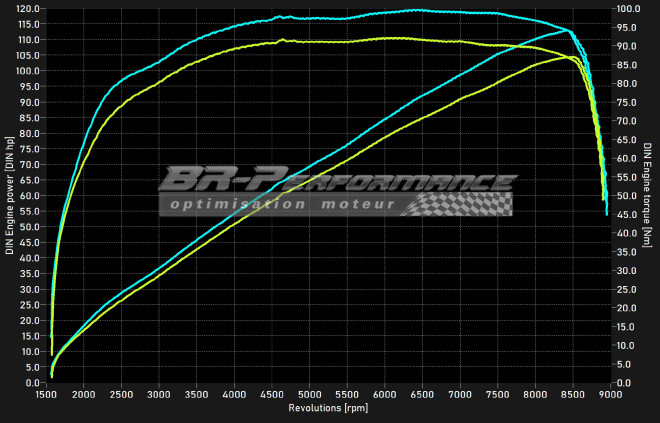660x423 pixels.
Task: Click the "optimisation moteur" tagline text
Action: tap(278, 204)
